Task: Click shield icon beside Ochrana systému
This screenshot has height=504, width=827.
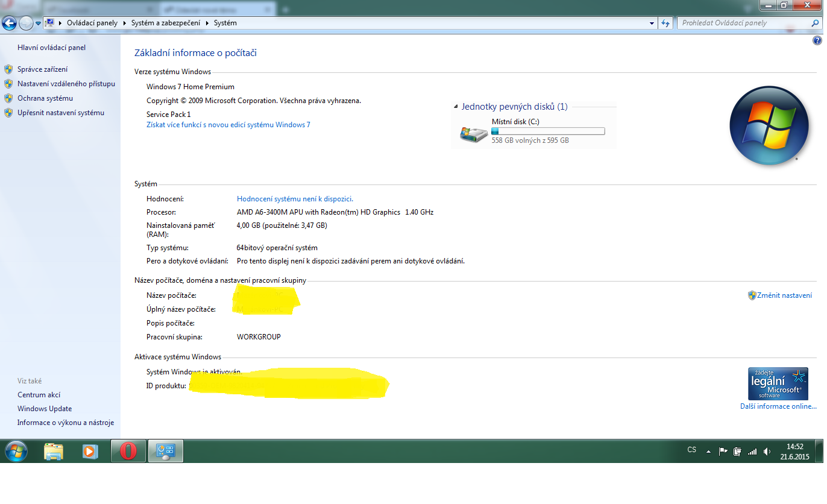Action: (8, 98)
